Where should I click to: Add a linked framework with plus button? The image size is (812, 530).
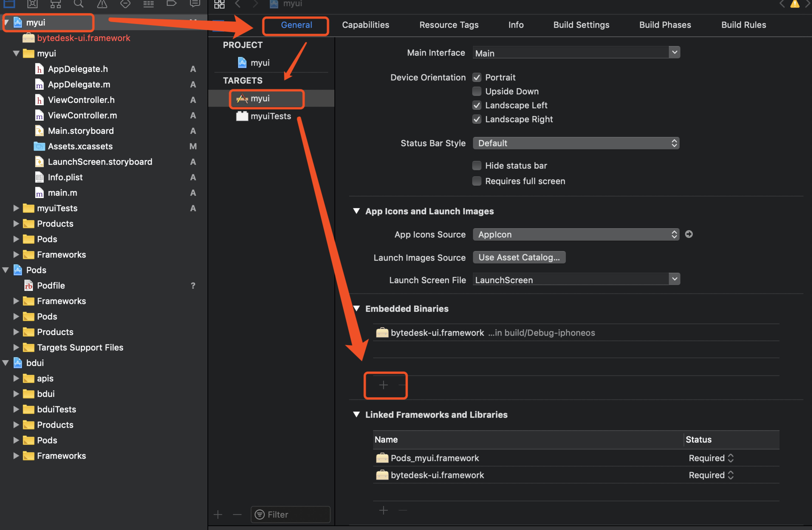[x=384, y=510]
